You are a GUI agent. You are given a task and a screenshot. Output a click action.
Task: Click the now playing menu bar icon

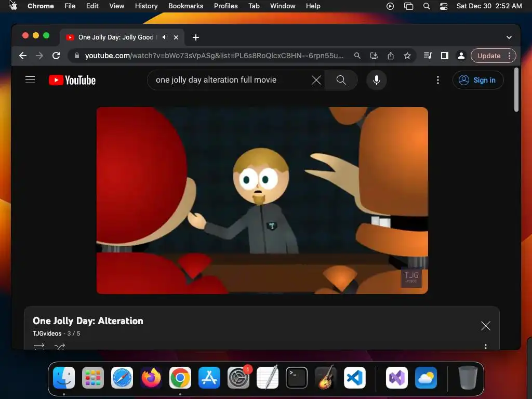(390, 6)
